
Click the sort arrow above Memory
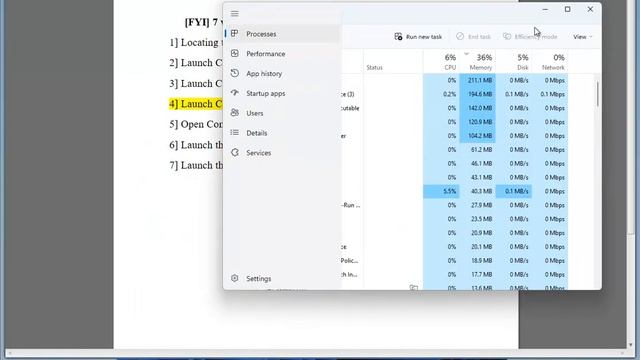coord(467,53)
